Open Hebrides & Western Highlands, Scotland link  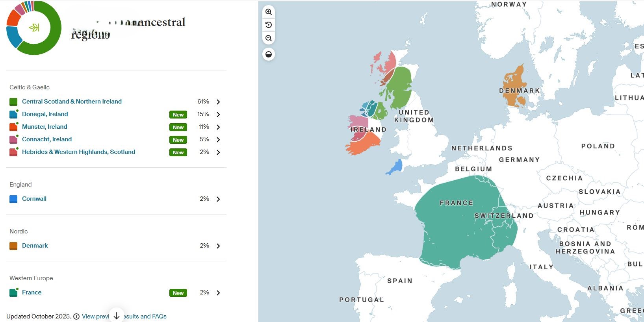point(78,152)
